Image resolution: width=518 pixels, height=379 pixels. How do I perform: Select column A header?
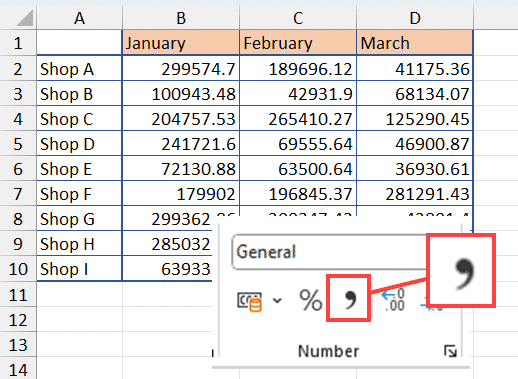click(79, 18)
